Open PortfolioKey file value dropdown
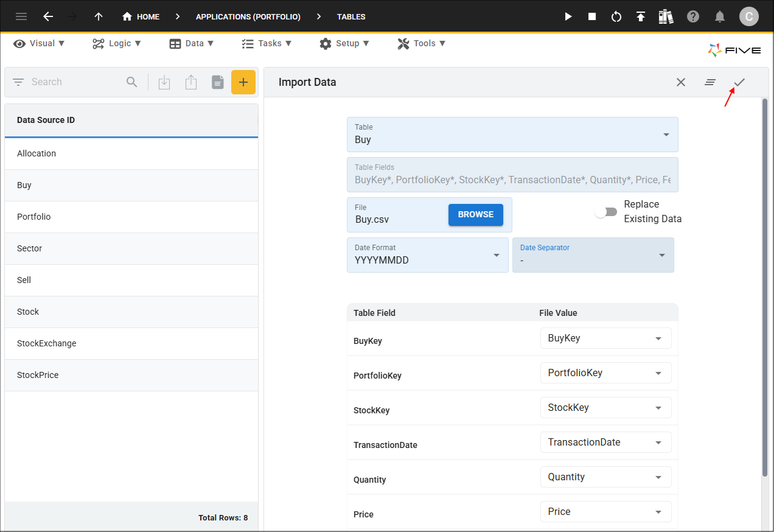Image resolution: width=774 pixels, height=532 pixels. tap(606, 373)
